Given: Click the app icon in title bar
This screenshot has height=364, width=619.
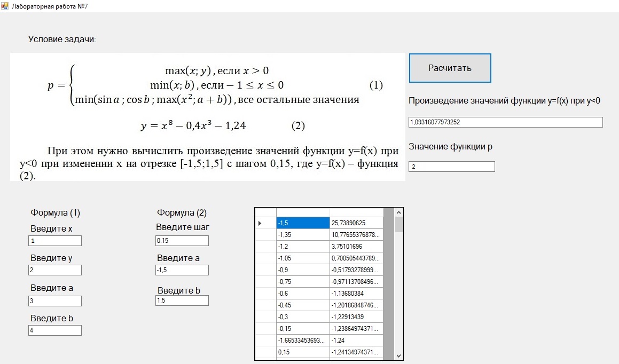Looking at the screenshot, I should click(4, 6).
